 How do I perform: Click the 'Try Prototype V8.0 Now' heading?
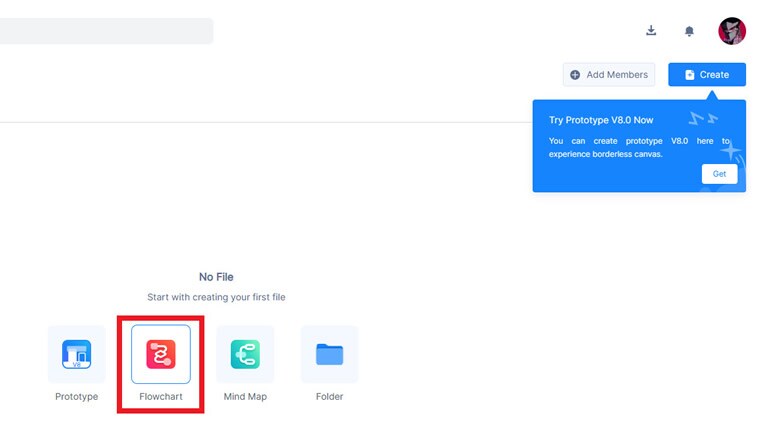(601, 120)
